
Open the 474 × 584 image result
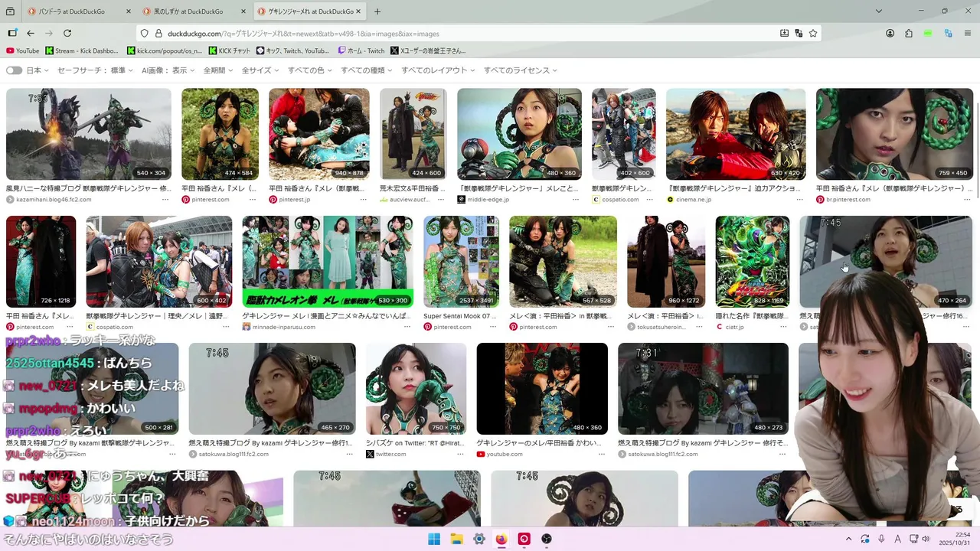click(x=220, y=134)
